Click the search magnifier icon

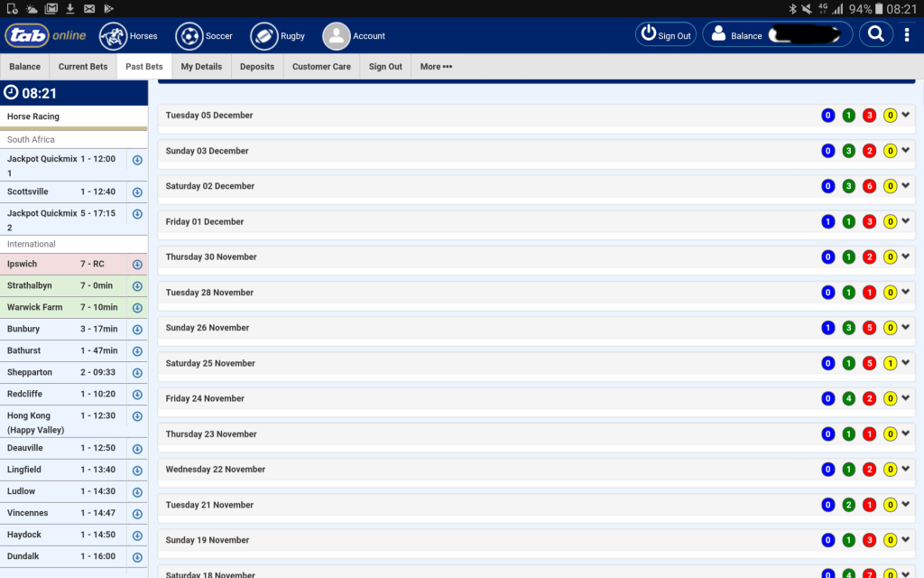[874, 35]
